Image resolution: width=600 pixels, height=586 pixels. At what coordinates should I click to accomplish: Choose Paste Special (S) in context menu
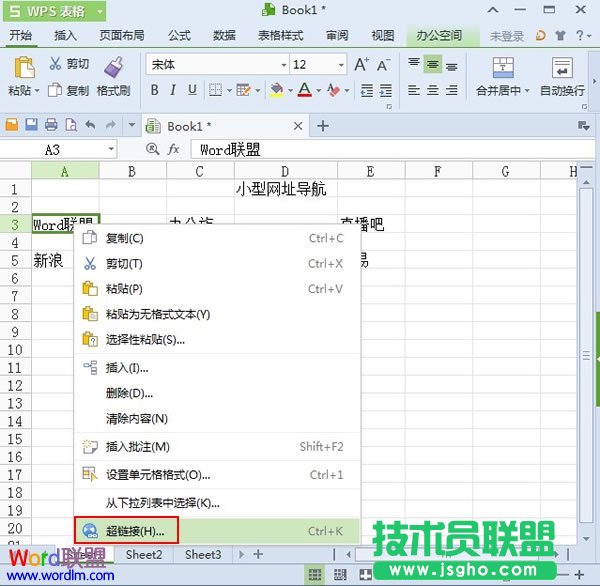[x=217, y=339]
